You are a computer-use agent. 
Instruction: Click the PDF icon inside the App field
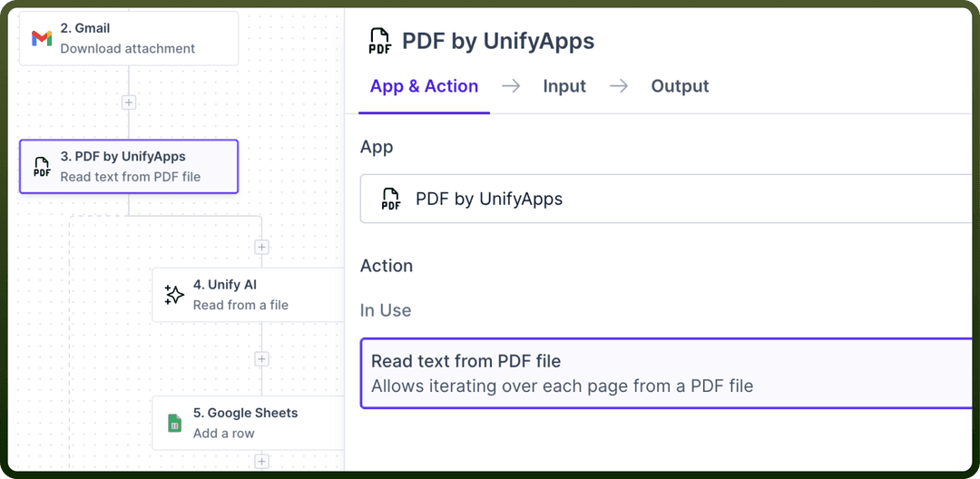[390, 199]
